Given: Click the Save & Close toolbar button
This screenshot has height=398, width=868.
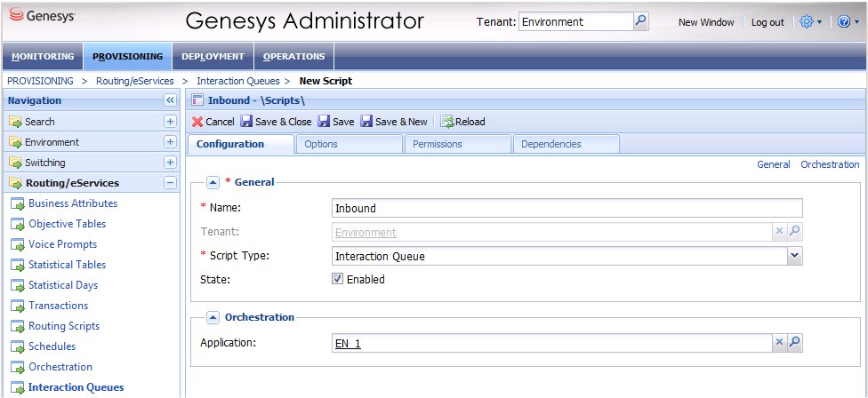Looking at the screenshot, I should coord(276,122).
